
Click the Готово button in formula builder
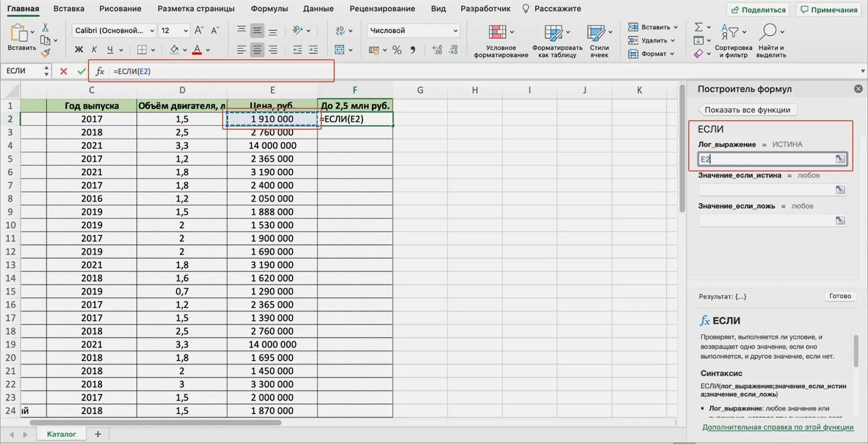click(x=840, y=296)
